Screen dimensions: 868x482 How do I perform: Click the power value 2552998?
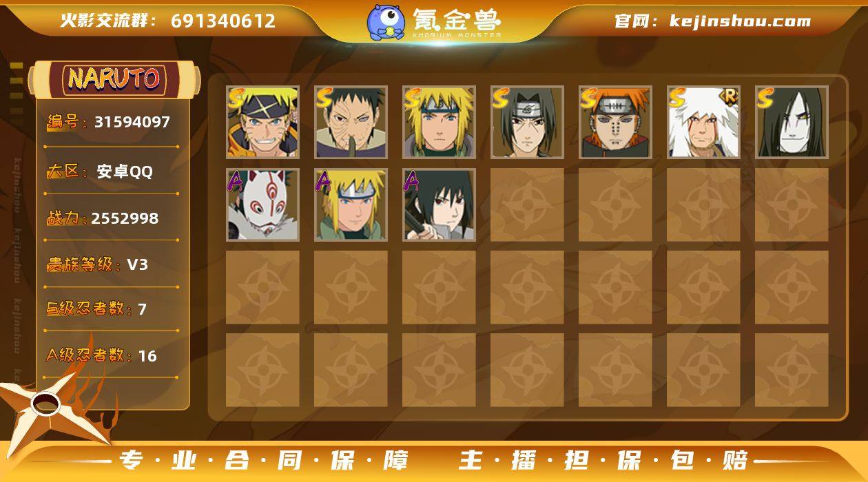tap(125, 218)
